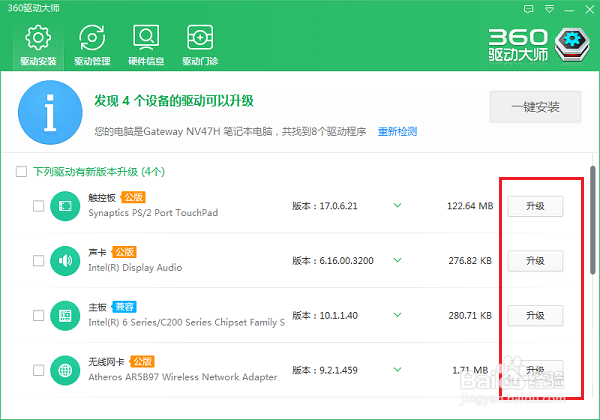Click the 280.71 KB size value
600x420 pixels.
click(x=470, y=316)
